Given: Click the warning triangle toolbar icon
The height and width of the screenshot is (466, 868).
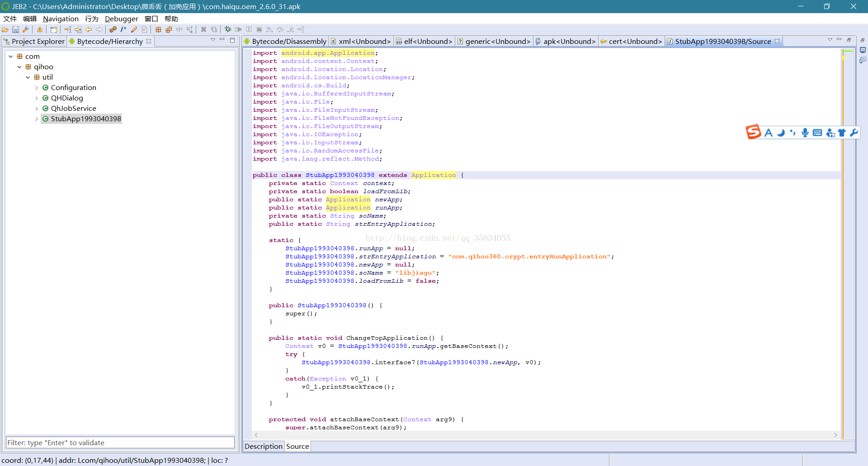Looking at the screenshot, I should [40, 29].
